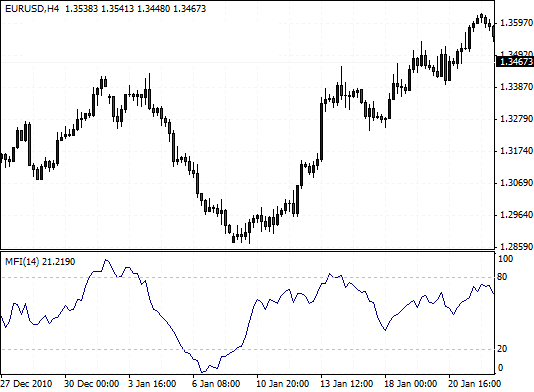
Task: Click the 1.33870 price axis label
Action: click(516, 87)
